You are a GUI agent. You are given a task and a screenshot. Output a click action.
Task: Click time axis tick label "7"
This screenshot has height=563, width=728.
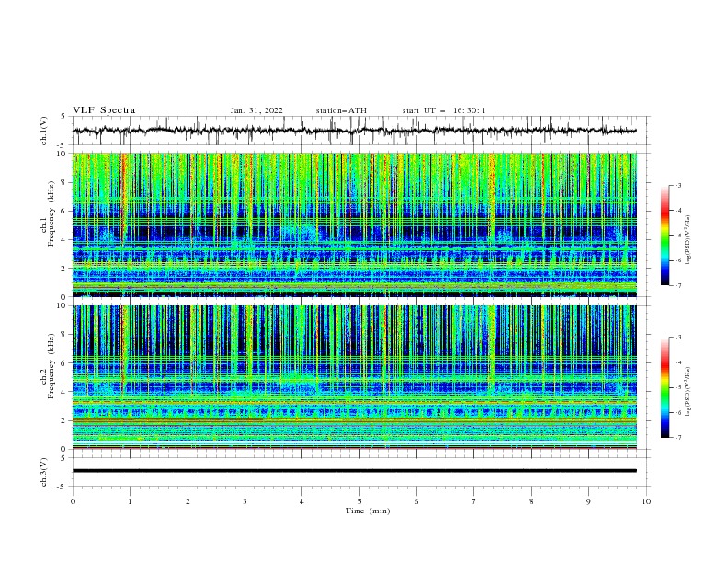[x=474, y=501]
